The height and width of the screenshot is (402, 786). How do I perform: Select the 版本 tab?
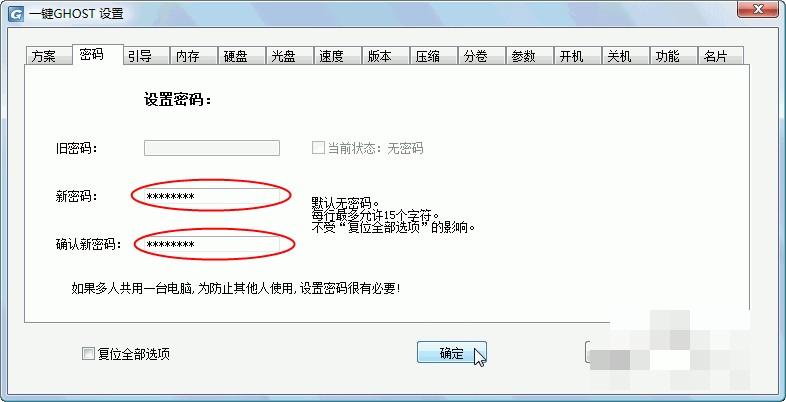coord(385,56)
